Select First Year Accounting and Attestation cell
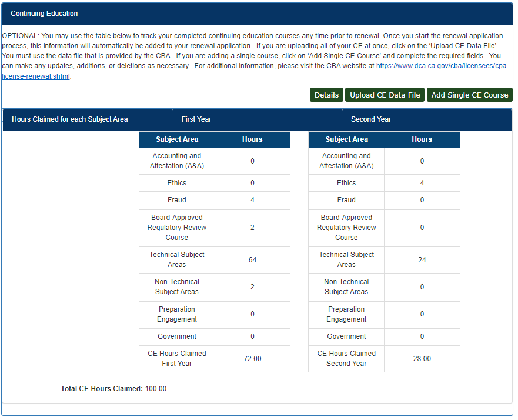Viewport: 518px width, 420px height. (177, 161)
